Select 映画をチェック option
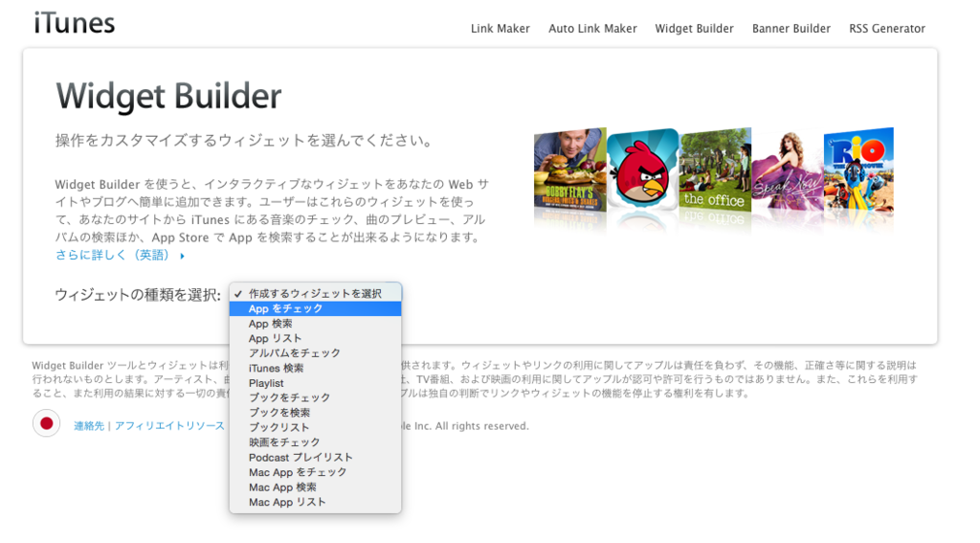 pyautogui.click(x=315, y=442)
